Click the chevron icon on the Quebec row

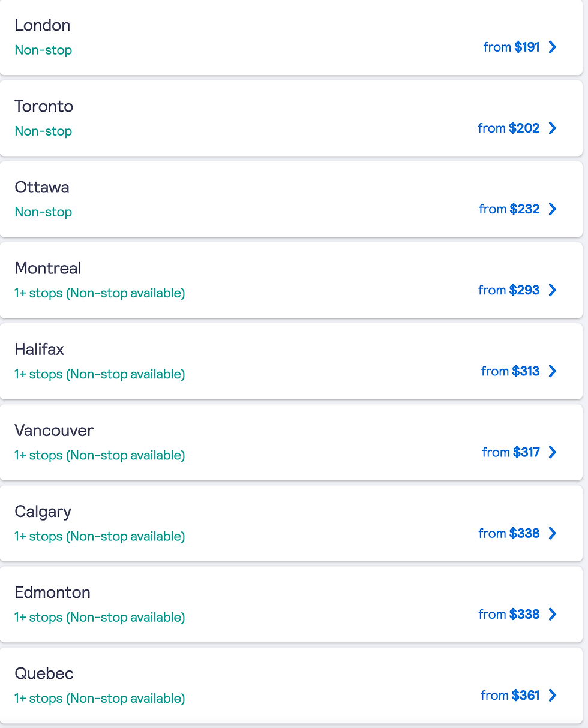[x=553, y=695]
